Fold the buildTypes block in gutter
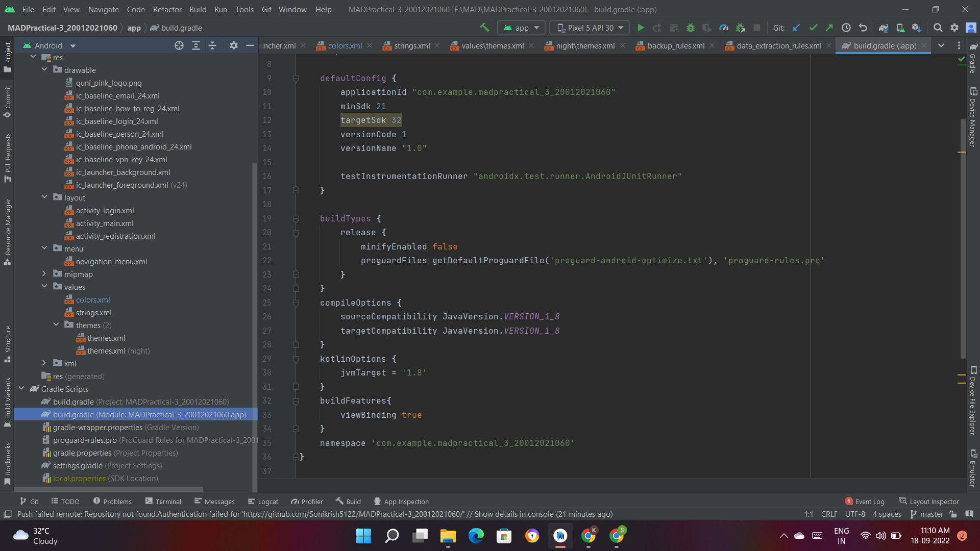This screenshot has height=551, width=980. tap(296, 218)
